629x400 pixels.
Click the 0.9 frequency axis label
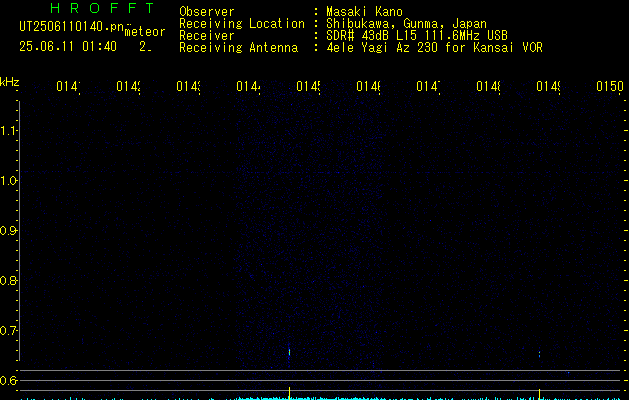pos(8,231)
